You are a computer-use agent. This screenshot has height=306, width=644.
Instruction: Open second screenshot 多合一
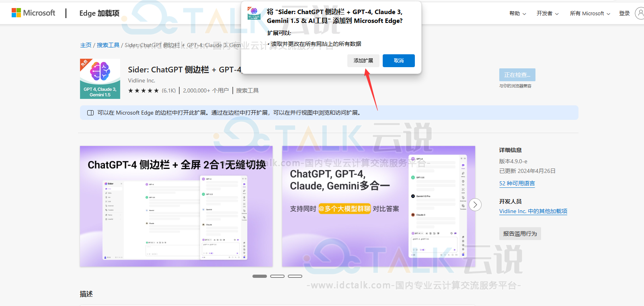point(379,206)
